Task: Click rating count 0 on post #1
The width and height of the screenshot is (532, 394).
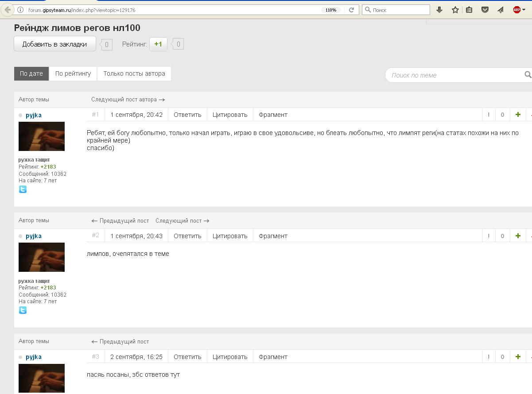Action: pyautogui.click(x=502, y=115)
